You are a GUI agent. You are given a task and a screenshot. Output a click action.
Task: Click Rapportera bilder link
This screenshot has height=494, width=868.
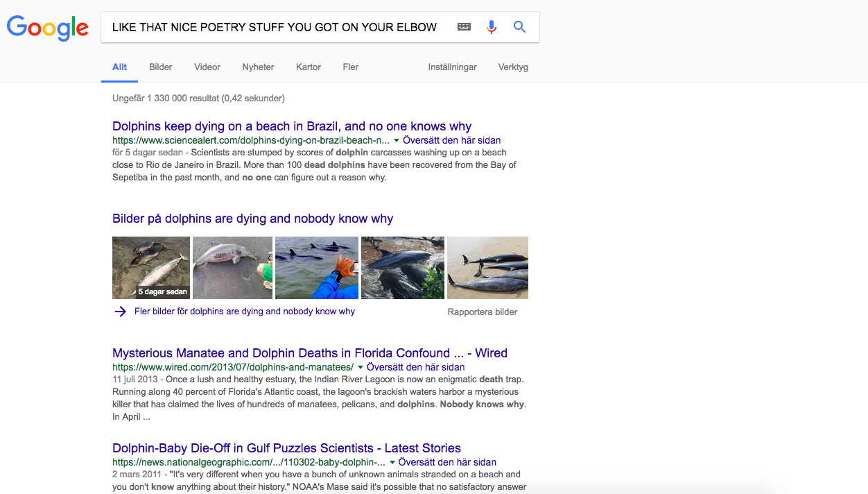[483, 312]
